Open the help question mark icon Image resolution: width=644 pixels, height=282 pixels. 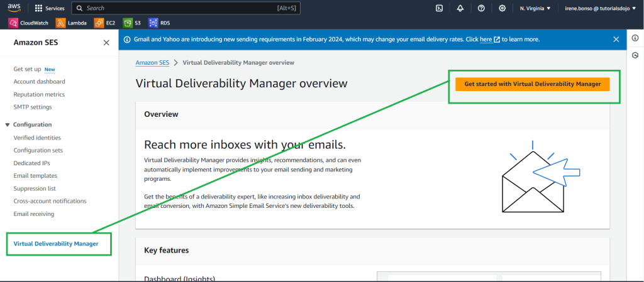[x=481, y=8]
